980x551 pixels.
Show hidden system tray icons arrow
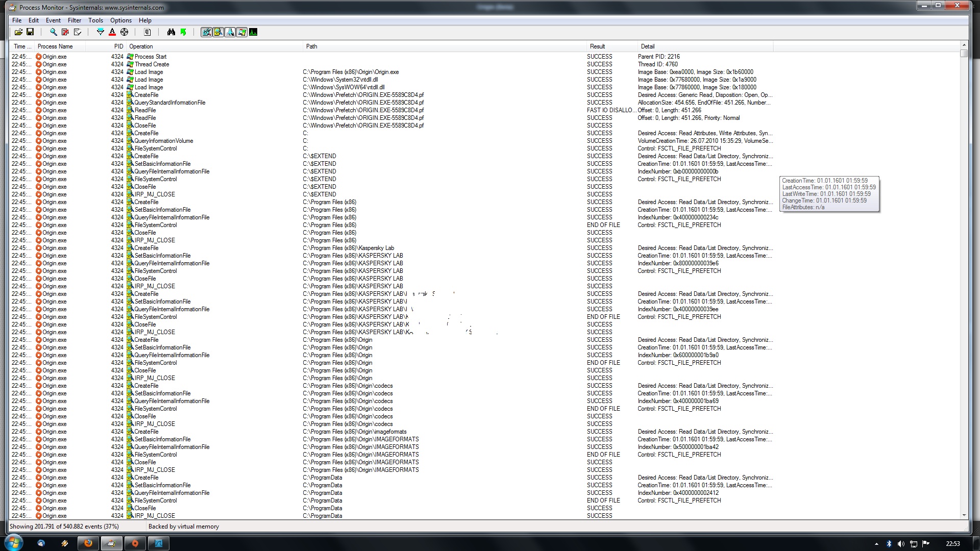point(876,544)
